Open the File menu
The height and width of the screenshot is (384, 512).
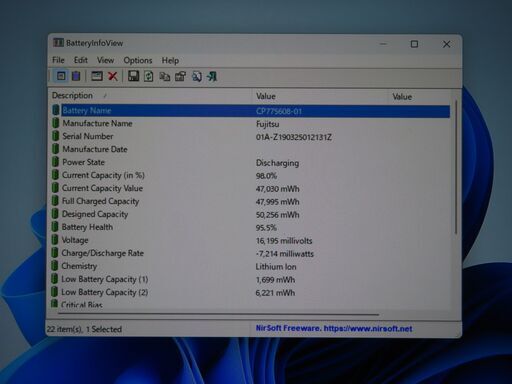tap(58, 60)
